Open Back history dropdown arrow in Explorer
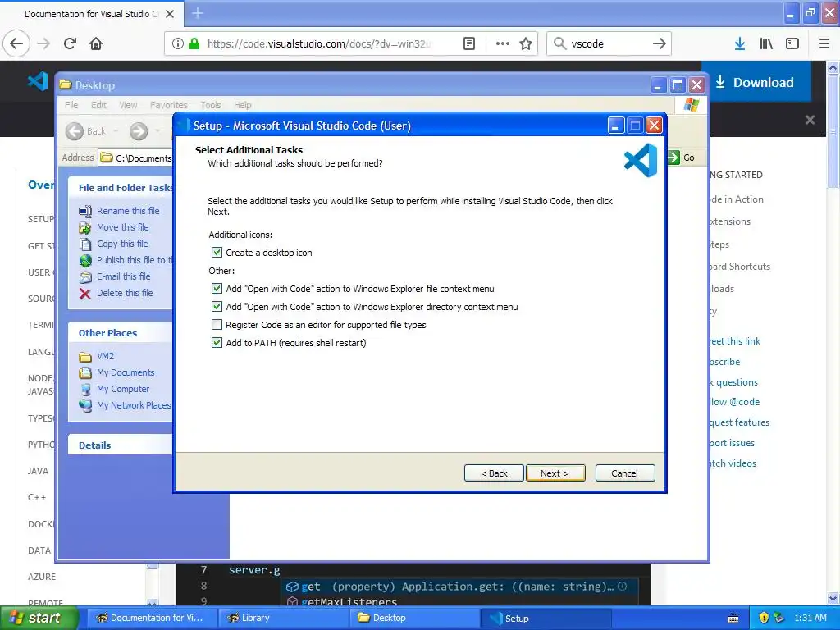The width and height of the screenshot is (840, 630). point(116,130)
